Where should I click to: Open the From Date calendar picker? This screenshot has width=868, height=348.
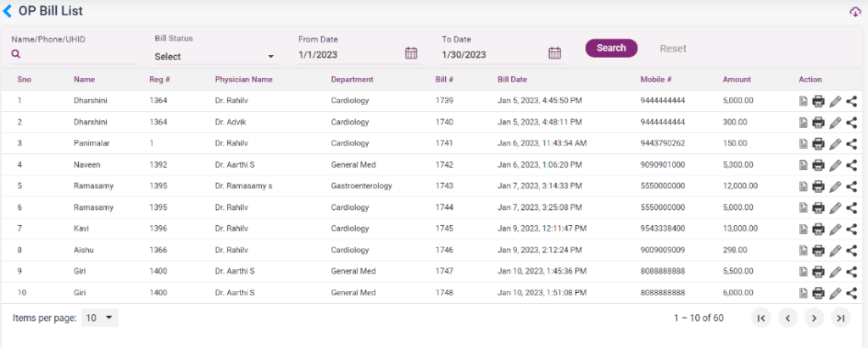[411, 53]
